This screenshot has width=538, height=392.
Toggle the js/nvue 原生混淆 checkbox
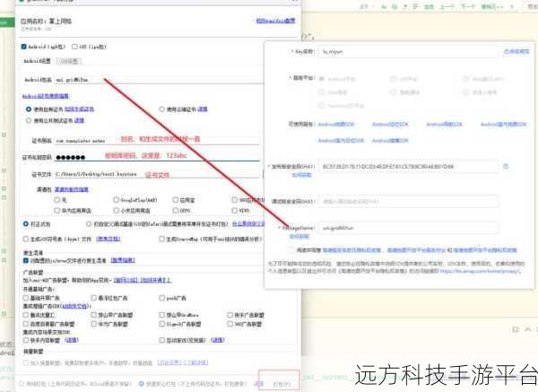coord(26,260)
